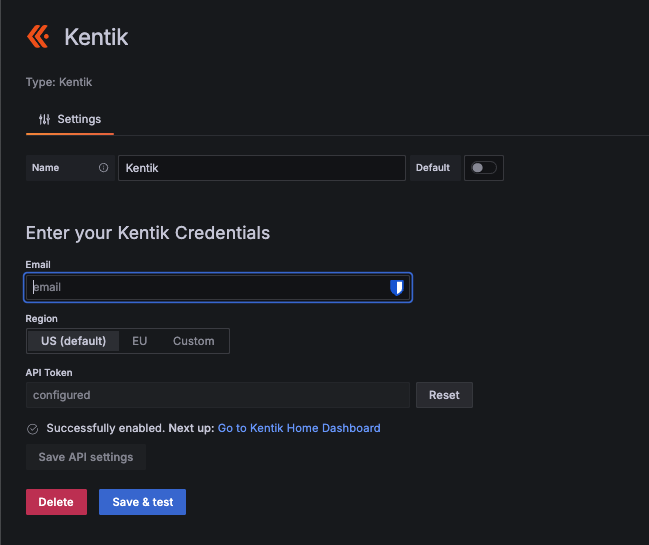Click the Default label beside the toggle
Screen dimensions: 649x545
click(433, 168)
